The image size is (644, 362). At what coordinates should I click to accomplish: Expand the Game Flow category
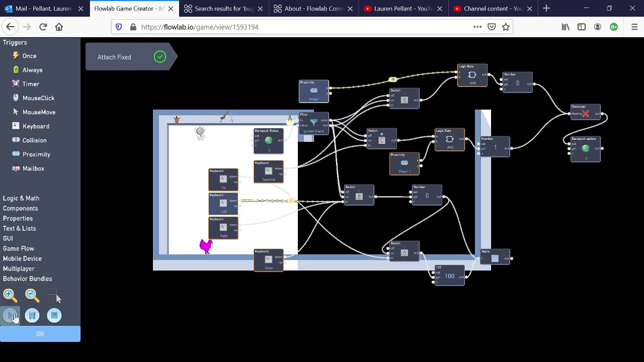pyautogui.click(x=19, y=248)
